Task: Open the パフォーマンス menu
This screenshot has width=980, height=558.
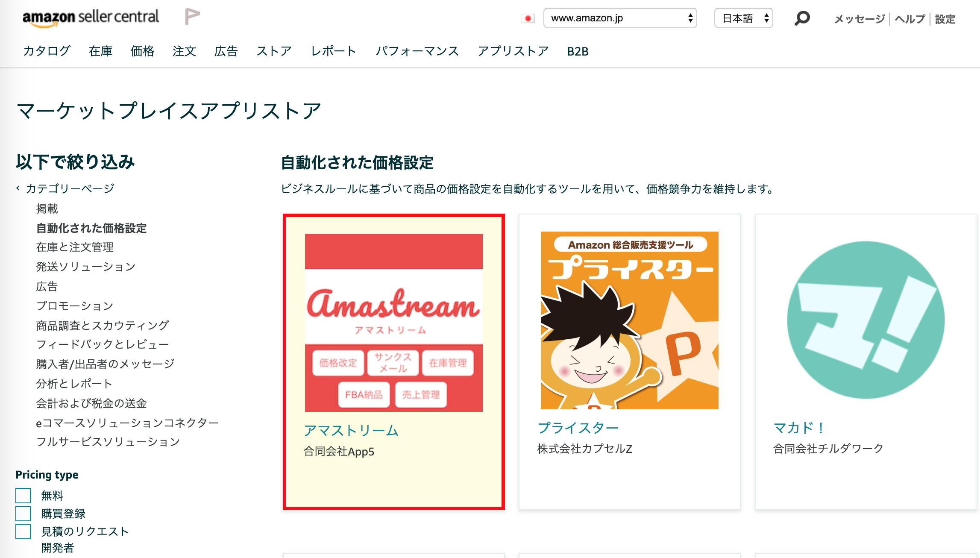Action: pyautogui.click(x=417, y=51)
